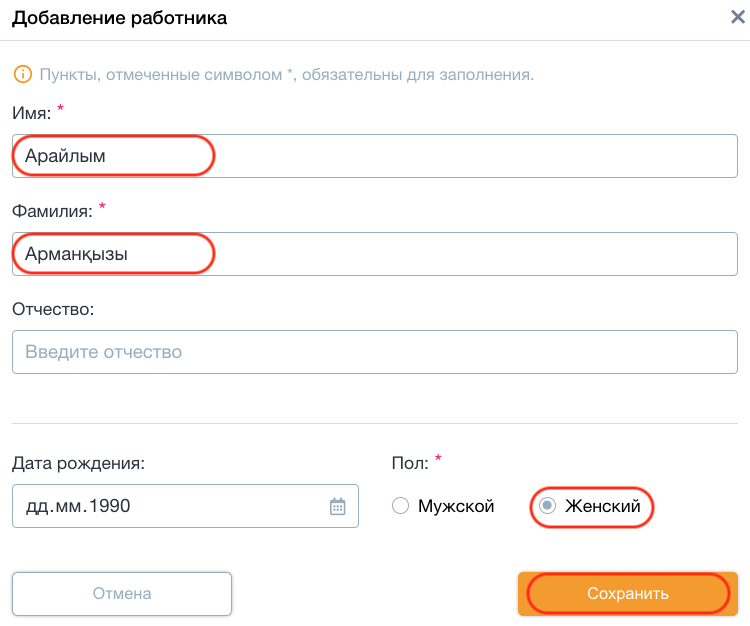The image size is (750, 626).
Task: Click the Фамилия label
Action: (52, 211)
